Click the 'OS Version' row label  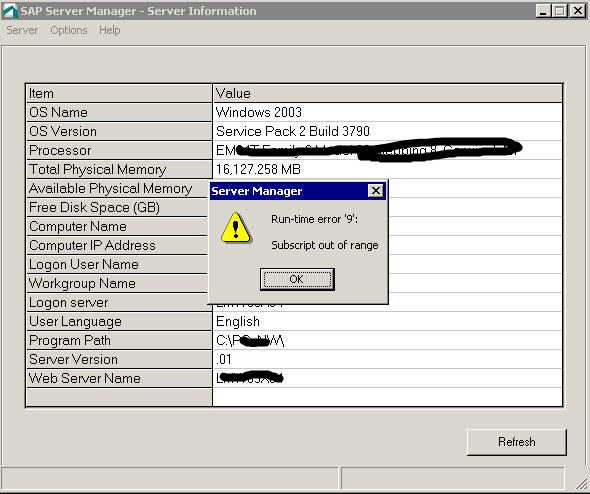tap(119, 131)
